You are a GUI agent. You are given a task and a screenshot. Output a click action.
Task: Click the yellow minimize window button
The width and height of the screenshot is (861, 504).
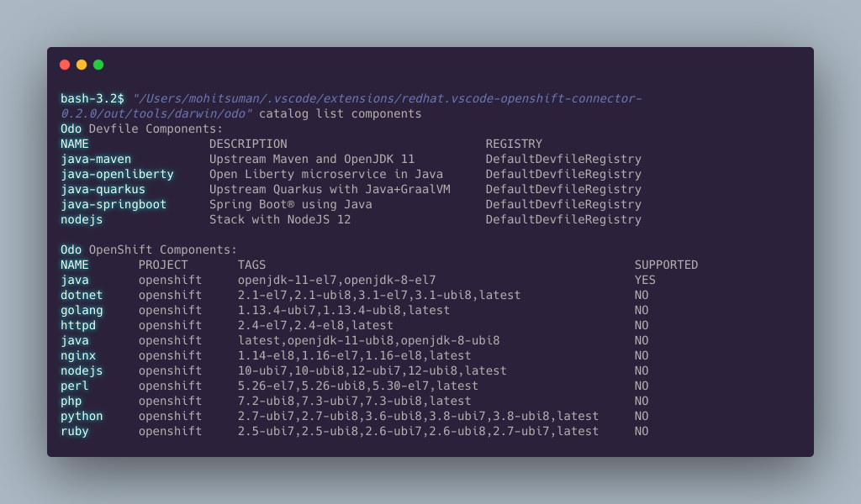pos(82,65)
